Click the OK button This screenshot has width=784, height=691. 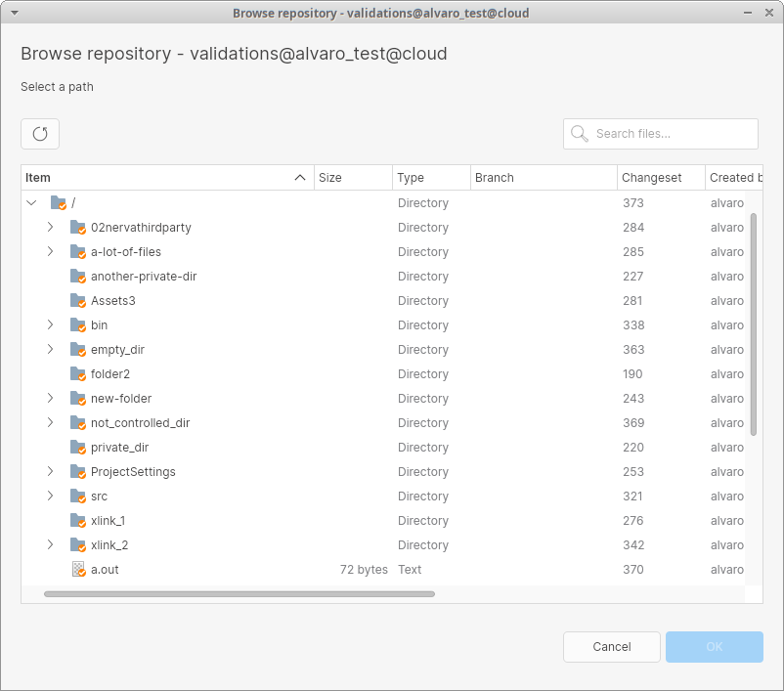coord(714,646)
